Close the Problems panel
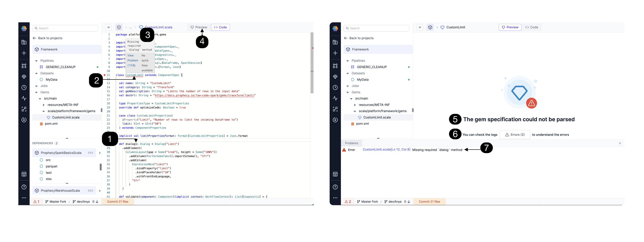The height and width of the screenshot is (242, 644). (620, 143)
